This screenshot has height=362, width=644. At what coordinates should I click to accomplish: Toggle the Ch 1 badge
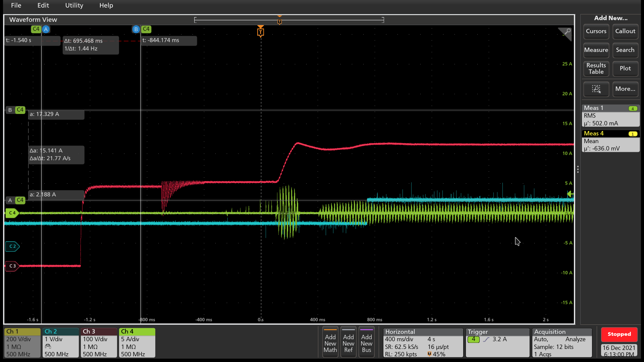[22, 343]
